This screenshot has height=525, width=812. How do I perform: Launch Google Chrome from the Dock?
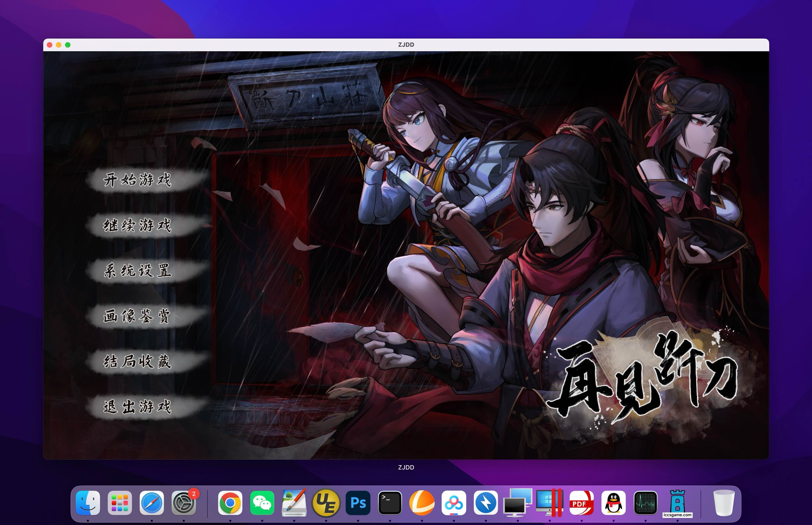(x=230, y=503)
